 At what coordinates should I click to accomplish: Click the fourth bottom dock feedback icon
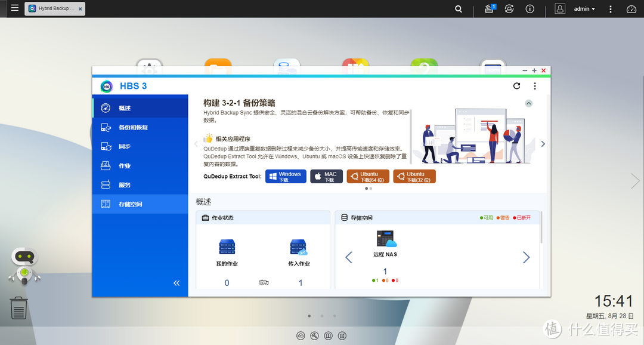click(x=342, y=336)
